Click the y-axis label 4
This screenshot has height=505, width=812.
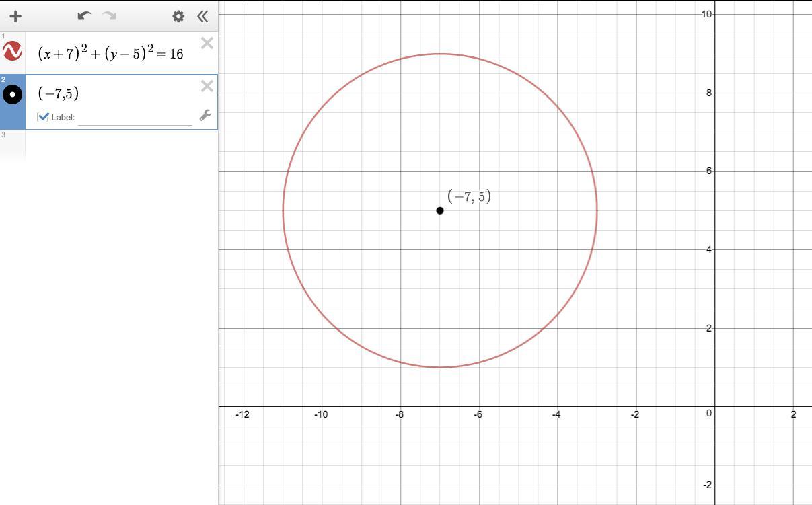click(709, 249)
